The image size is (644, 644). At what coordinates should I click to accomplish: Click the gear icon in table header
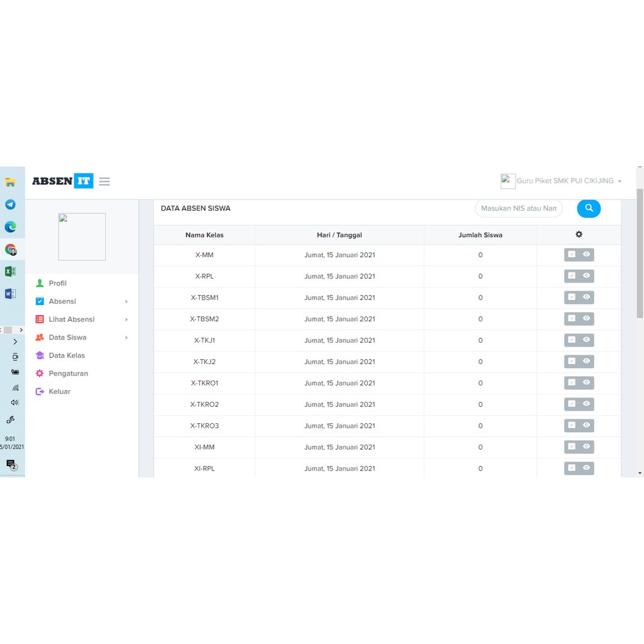click(579, 235)
